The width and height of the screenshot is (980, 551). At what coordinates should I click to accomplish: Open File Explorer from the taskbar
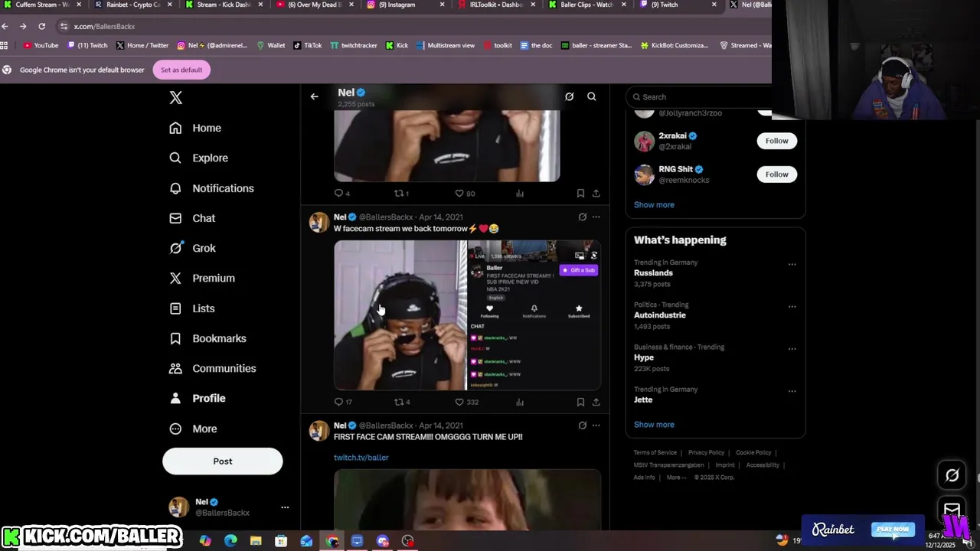[256, 541]
